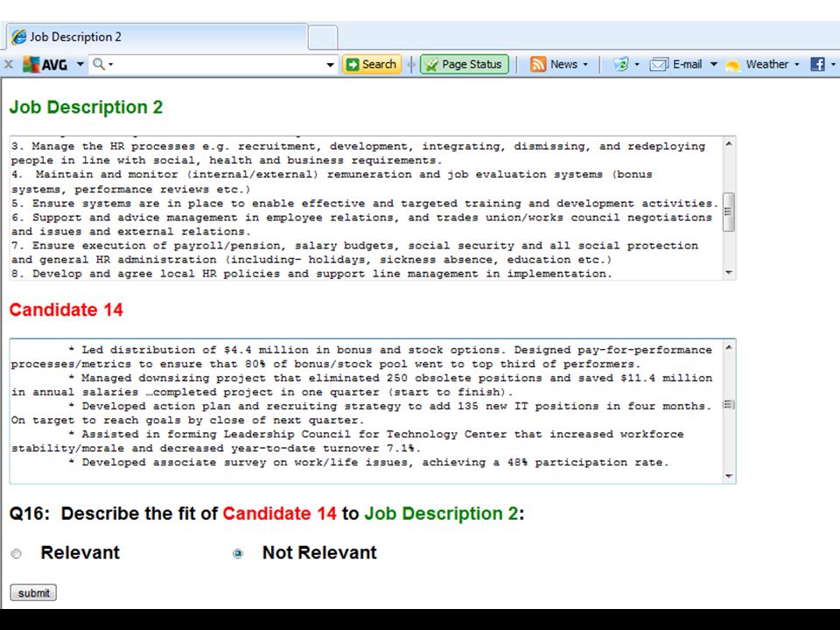Click the job description scrollbar up arrow

(729, 143)
